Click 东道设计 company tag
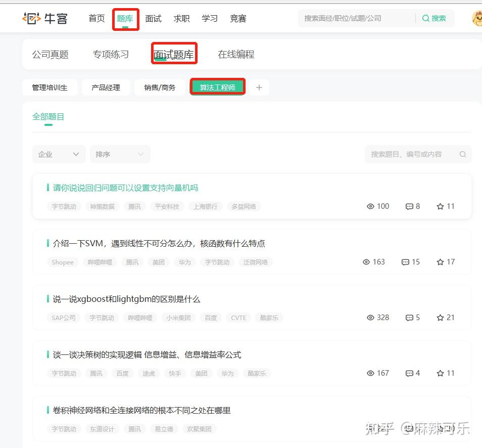Viewport: 482px width, 448px height. 102,429
